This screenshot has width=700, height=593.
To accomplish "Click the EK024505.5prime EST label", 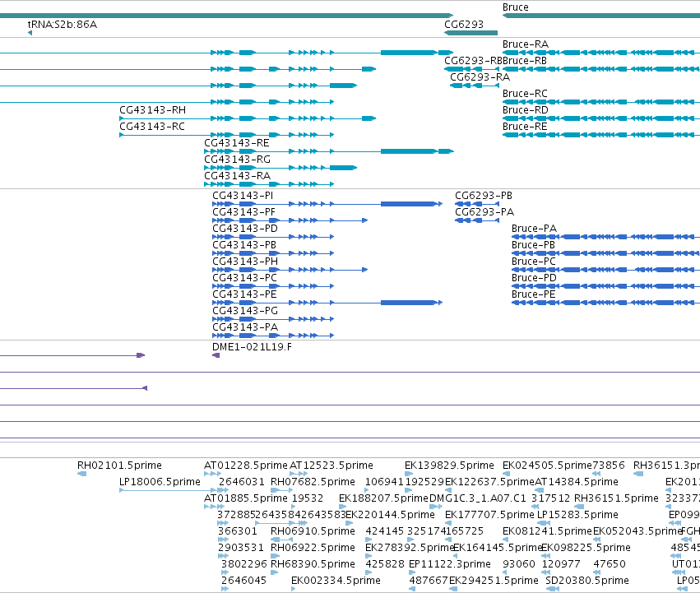I will pos(547,466).
